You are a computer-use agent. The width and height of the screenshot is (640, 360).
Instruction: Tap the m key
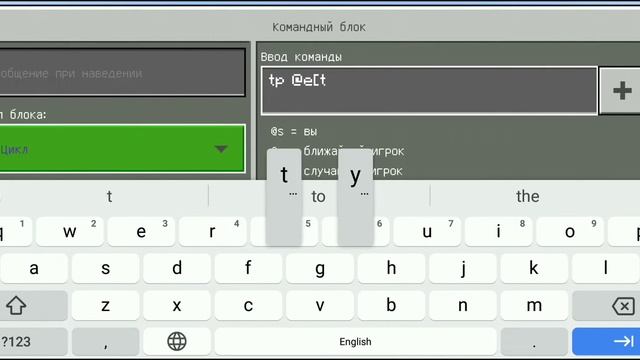534,306
